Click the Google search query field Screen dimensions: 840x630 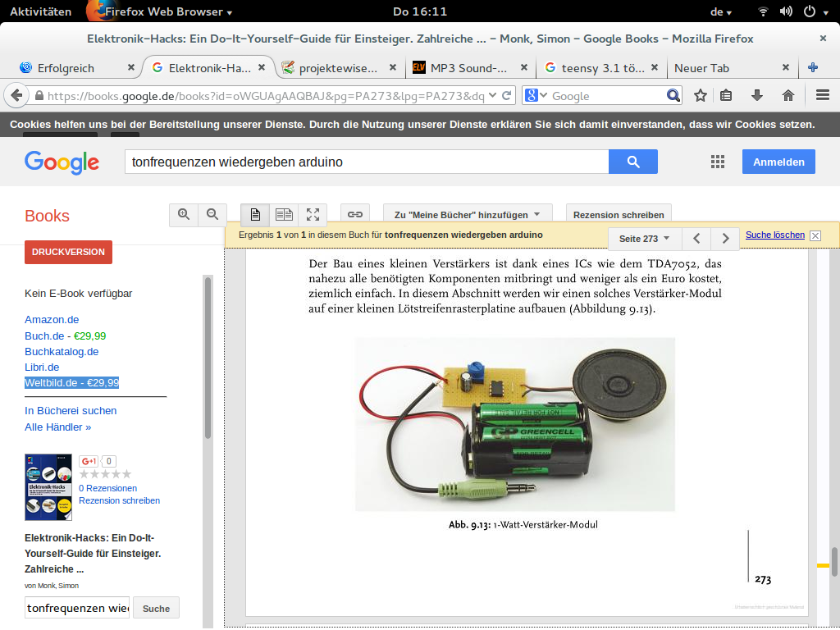(367, 162)
